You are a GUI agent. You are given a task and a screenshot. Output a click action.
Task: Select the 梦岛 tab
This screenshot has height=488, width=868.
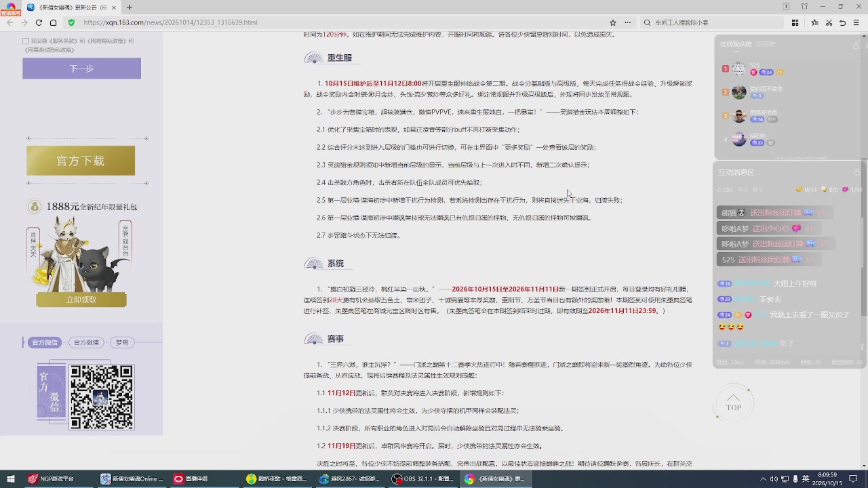[x=122, y=342]
